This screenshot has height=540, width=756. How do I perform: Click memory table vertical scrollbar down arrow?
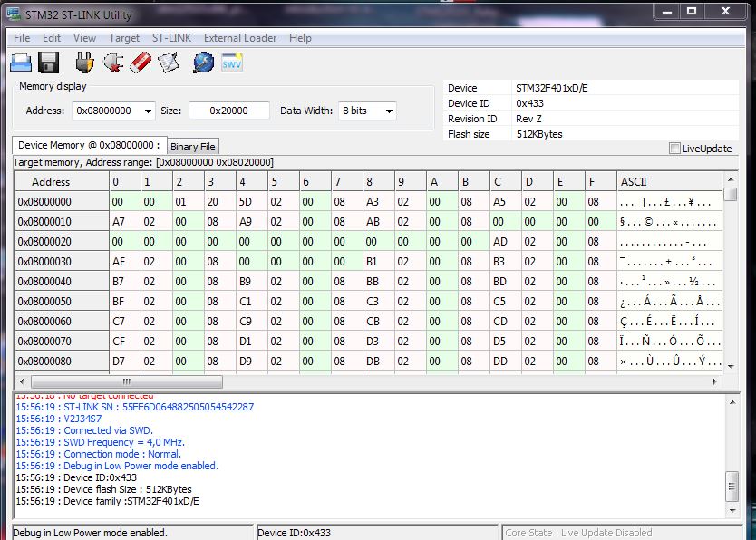tap(731, 367)
